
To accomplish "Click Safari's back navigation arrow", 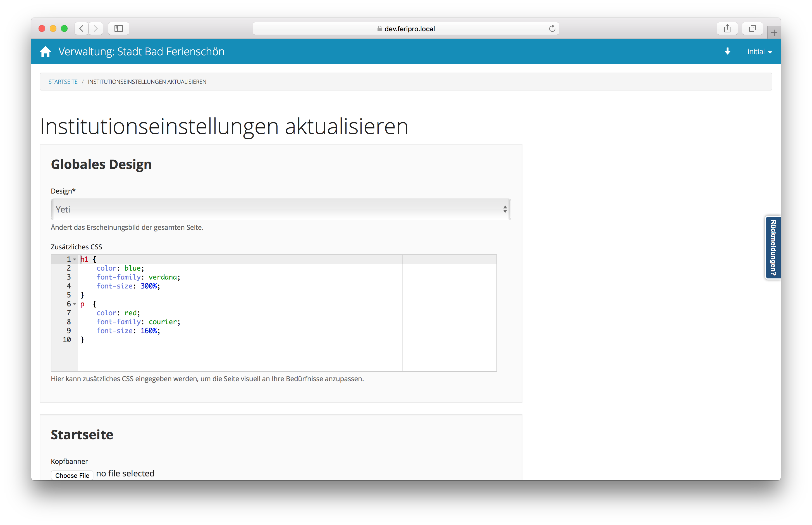I will click(82, 29).
